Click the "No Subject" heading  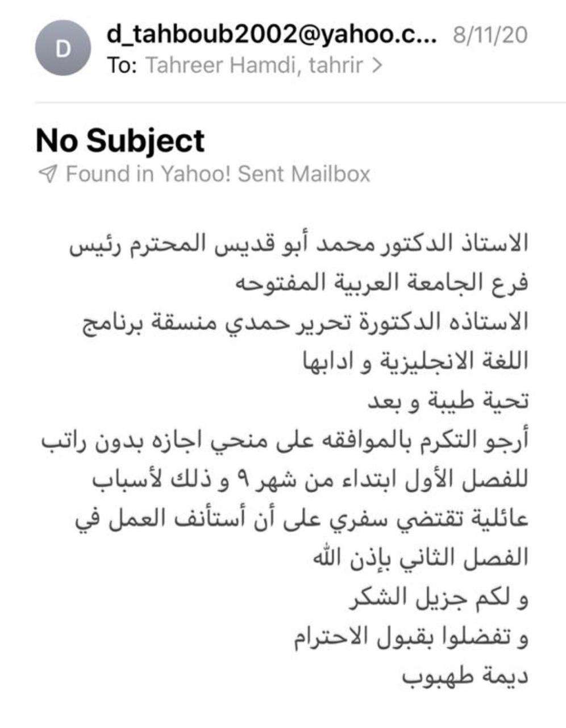(120, 140)
